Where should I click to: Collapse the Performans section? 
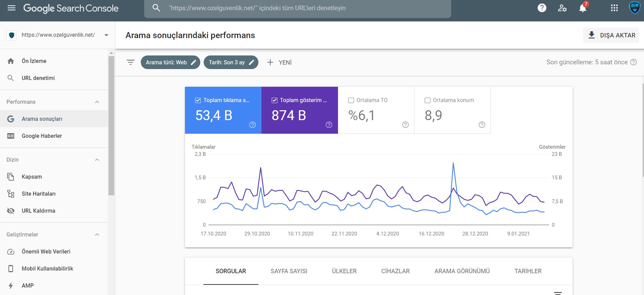[x=97, y=102]
